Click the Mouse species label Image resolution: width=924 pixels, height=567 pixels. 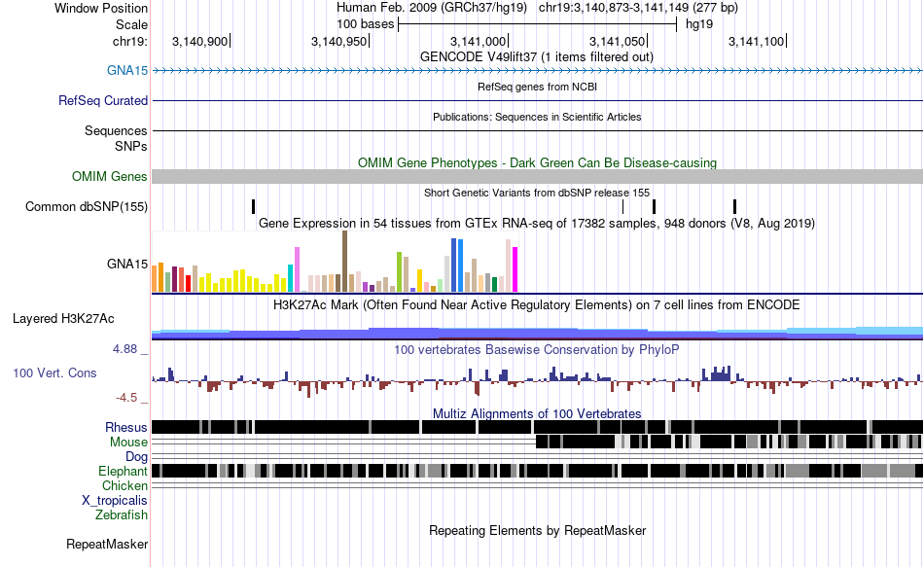(x=128, y=443)
